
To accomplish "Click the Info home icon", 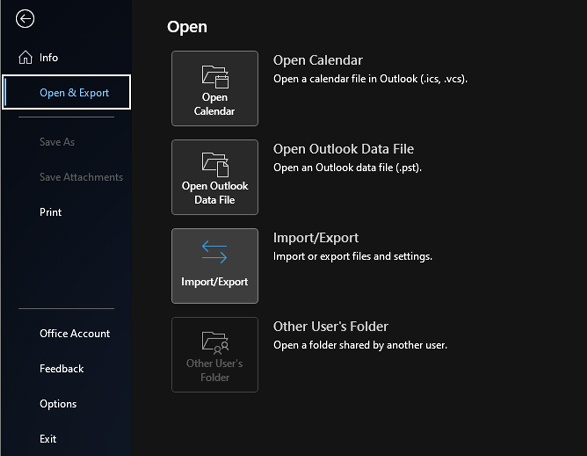I will click(25, 57).
